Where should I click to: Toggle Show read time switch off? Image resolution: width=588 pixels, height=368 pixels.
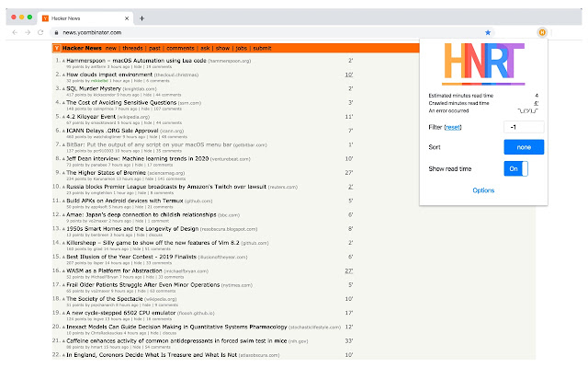click(x=516, y=168)
